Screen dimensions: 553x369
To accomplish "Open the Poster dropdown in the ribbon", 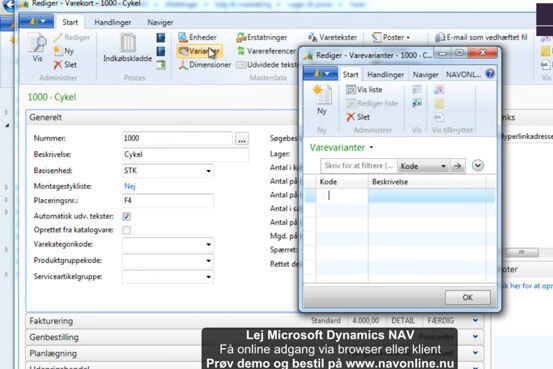I will 391,37.
